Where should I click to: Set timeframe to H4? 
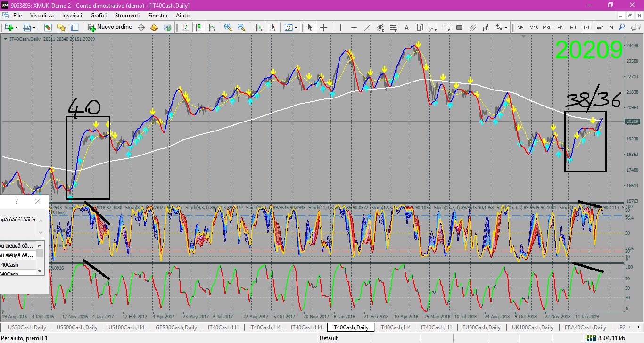tap(573, 27)
